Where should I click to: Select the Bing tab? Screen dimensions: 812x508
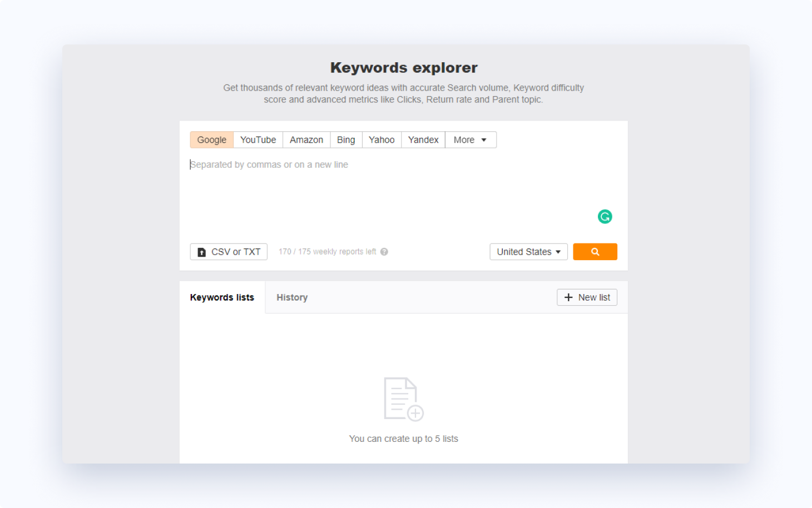(x=346, y=140)
